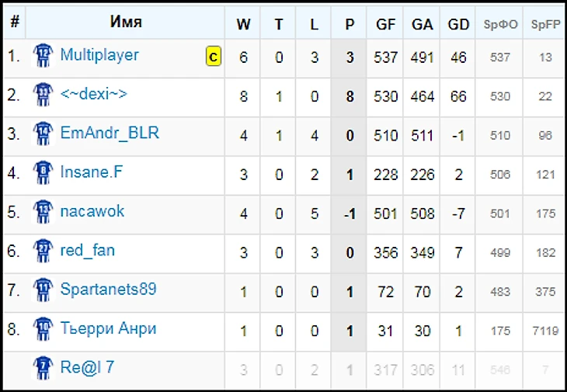Screen dimensions: 567x392
Task: Click the Имя column header
Action: coord(126,23)
